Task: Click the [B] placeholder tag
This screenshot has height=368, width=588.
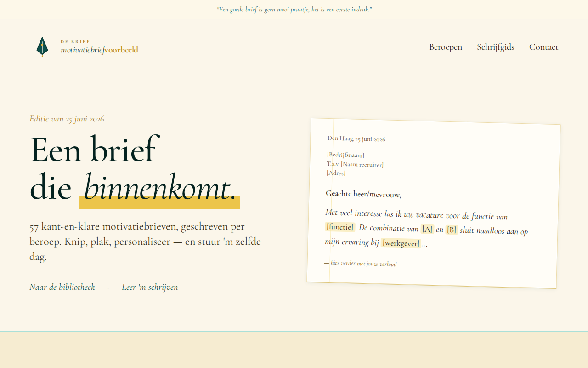Action: (x=451, y=230)
